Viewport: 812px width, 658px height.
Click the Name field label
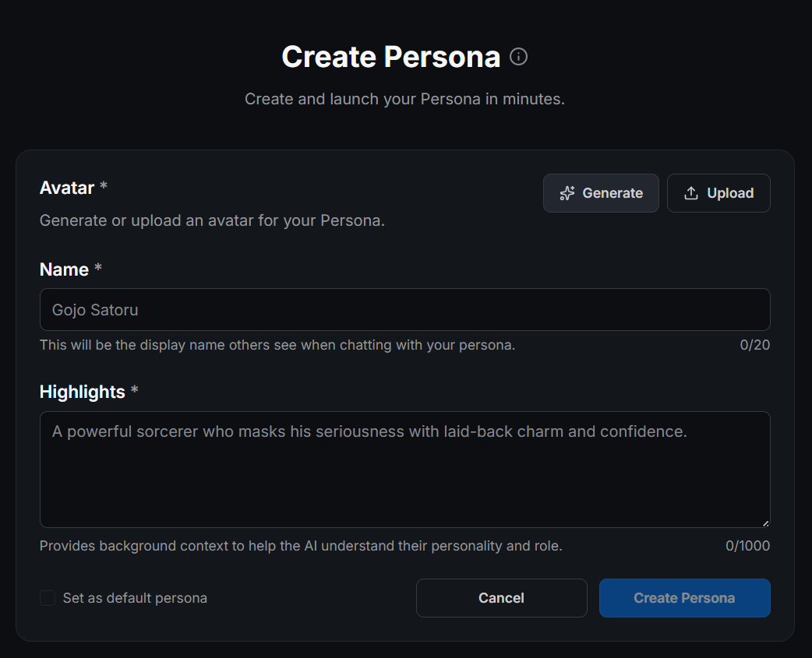(x=64, y=269)
